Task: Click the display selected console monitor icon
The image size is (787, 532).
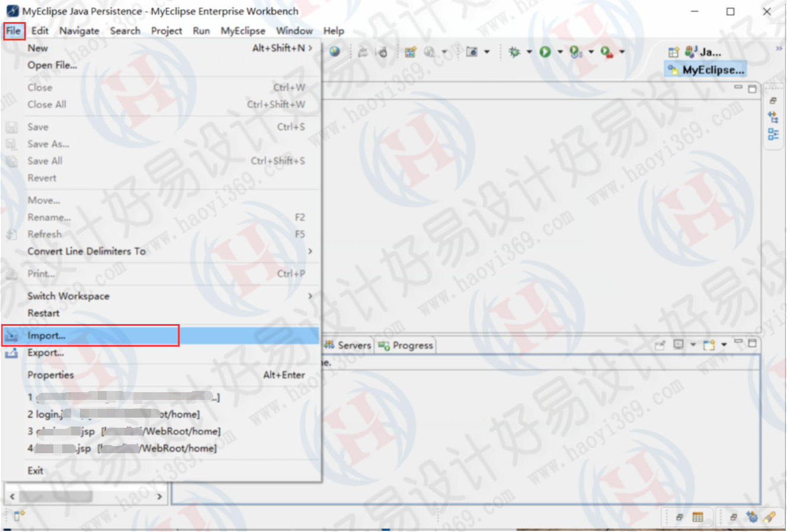Action: pos(679,344)
